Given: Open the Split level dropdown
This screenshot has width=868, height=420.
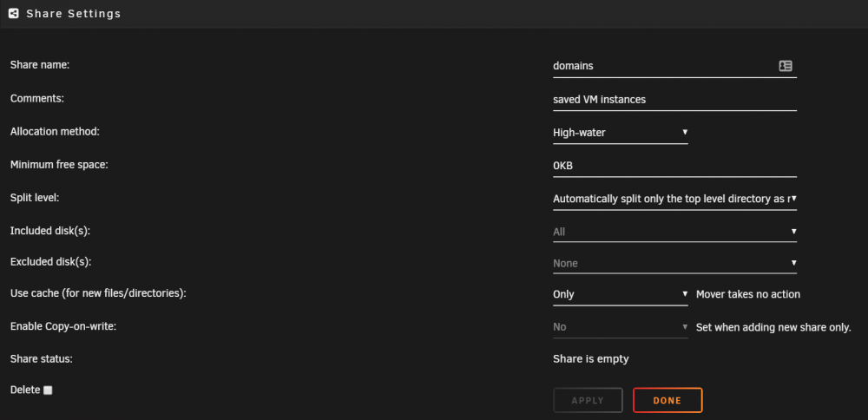Looking at the screenshot, I should click(x=674, y=199).
